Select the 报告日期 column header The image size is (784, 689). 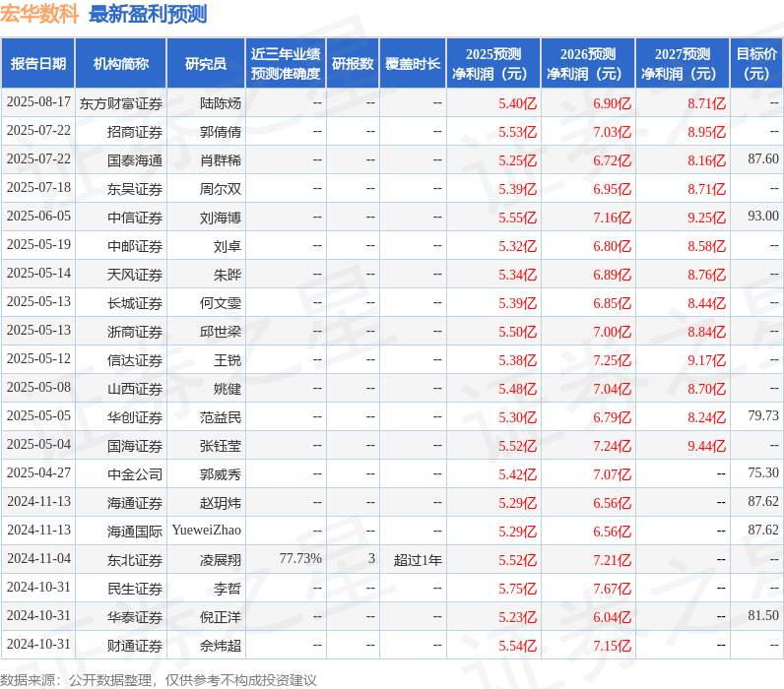38,63
